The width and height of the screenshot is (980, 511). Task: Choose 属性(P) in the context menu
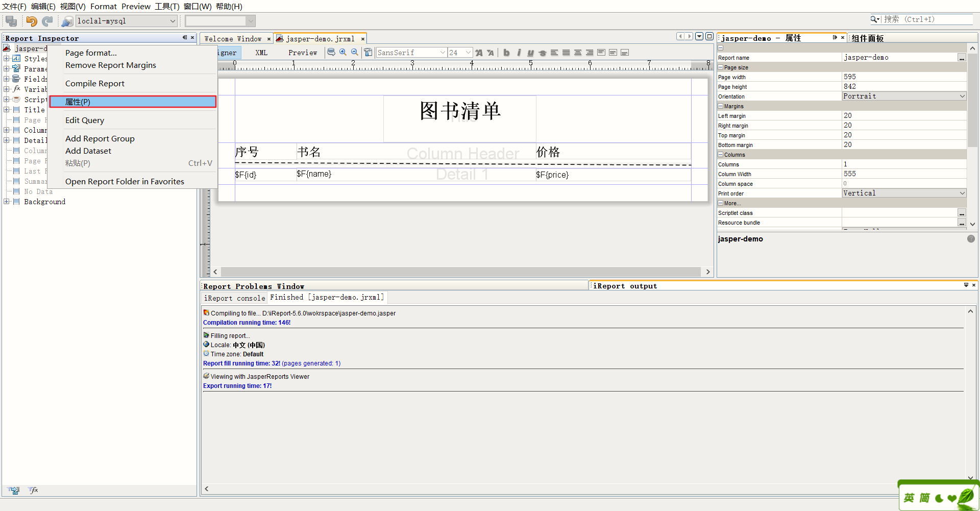click(x=78, y=102)
